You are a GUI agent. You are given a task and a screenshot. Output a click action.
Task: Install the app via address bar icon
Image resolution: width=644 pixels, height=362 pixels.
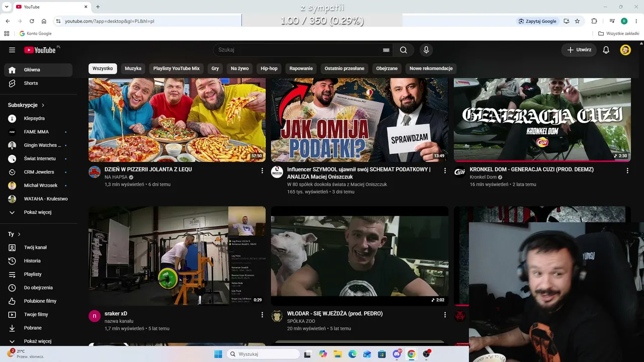click(x=567, y=21)
